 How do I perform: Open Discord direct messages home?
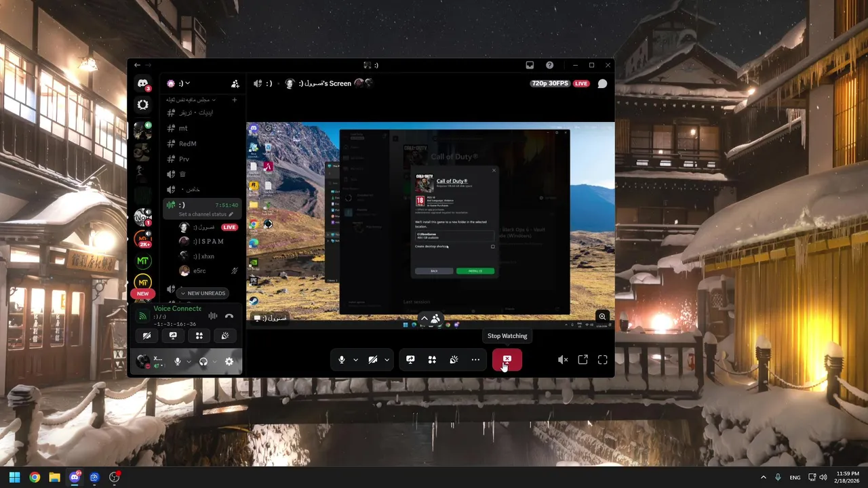click(x=142, y=83)
